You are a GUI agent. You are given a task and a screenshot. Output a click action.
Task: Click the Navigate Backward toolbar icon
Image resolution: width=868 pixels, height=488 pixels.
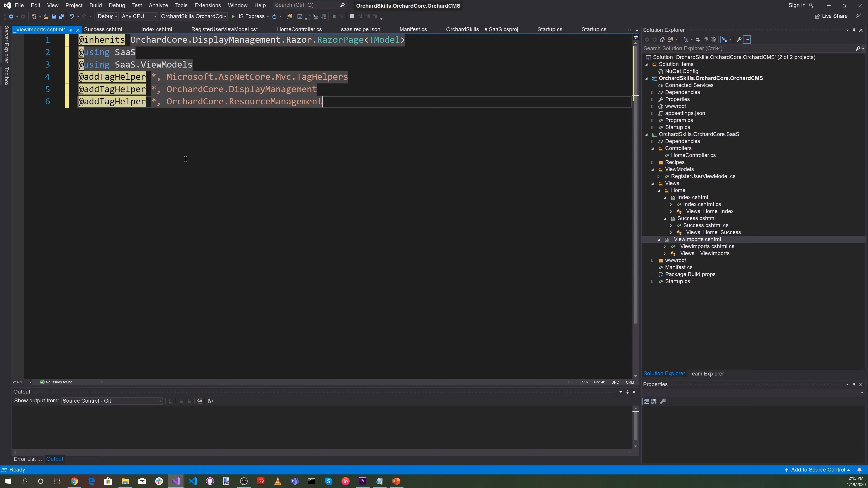[x=11, y=16]
